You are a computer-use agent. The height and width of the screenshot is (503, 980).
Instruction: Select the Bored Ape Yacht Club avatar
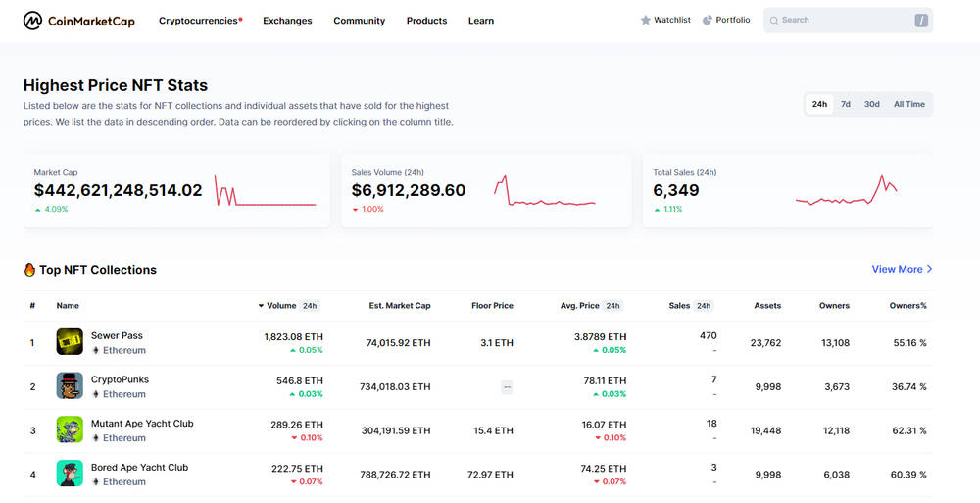pyautogui.click(x=70, y=473)
